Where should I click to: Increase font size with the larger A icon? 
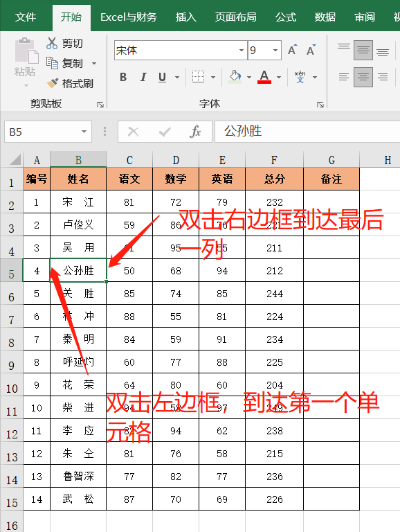292,50
